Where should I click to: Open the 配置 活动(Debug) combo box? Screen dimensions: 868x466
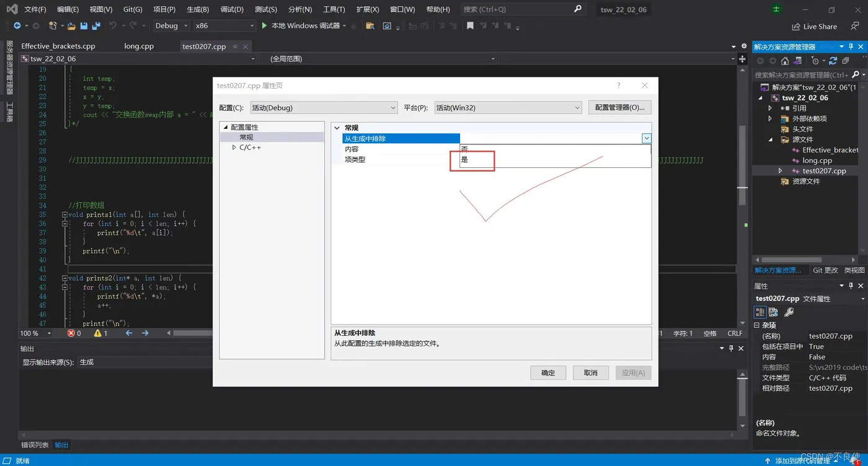coord(324,107)
